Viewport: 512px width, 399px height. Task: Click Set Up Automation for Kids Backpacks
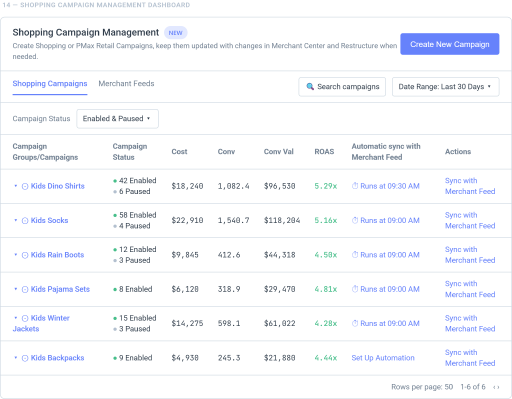(383, 358)
